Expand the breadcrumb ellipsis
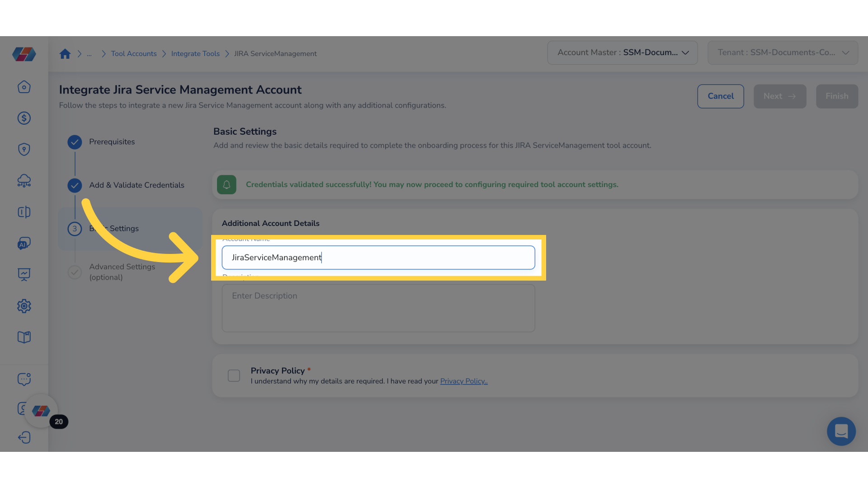The width and height of the screenshot is (868, 488). coord(89,54)
